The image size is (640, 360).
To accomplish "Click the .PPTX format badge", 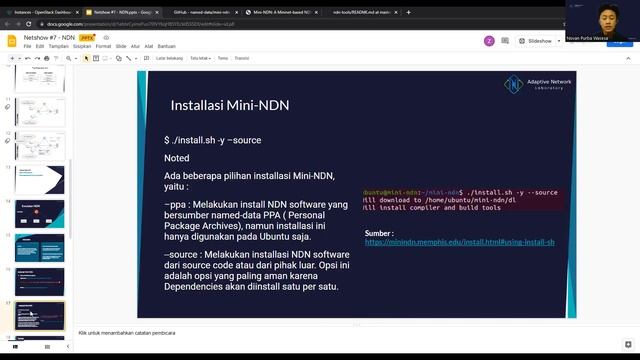I will pyautogui.click(x=87, y=38).
